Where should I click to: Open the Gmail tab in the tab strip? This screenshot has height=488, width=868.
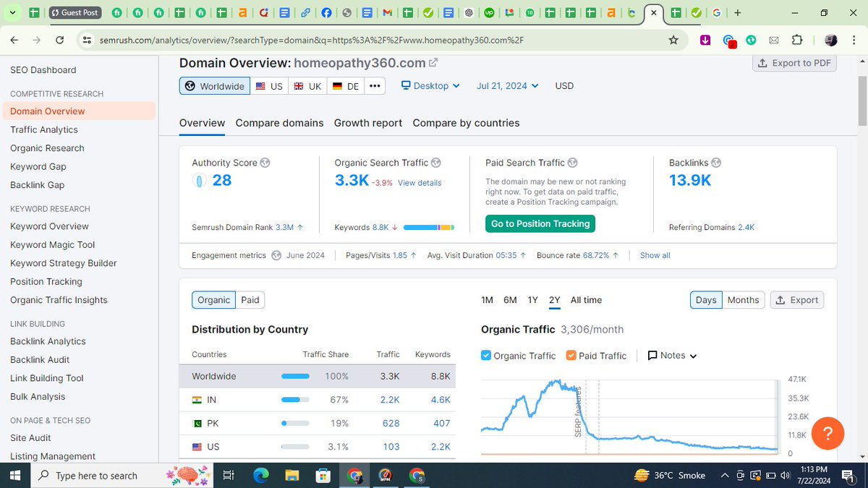click(x=388, y=13)
